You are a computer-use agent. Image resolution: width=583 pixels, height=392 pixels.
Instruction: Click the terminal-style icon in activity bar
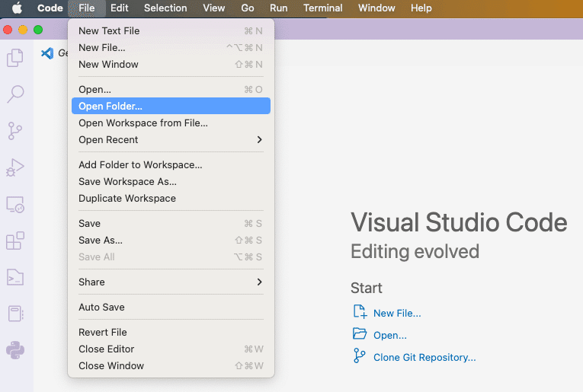click(15, 277)
